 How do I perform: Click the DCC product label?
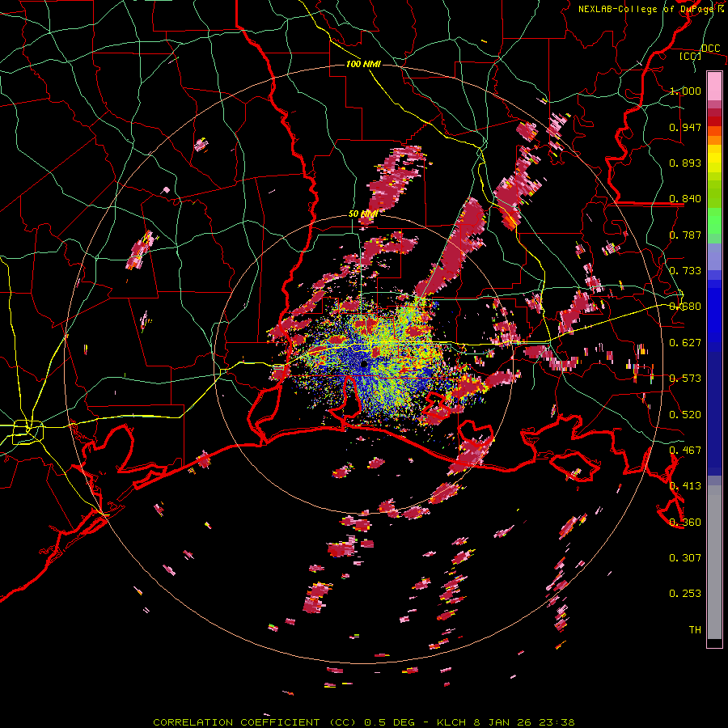pos(711,49)
